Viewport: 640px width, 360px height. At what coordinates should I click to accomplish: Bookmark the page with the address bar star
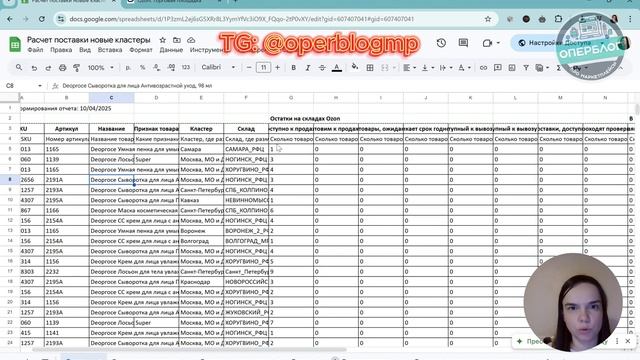(x=488, y=19)
